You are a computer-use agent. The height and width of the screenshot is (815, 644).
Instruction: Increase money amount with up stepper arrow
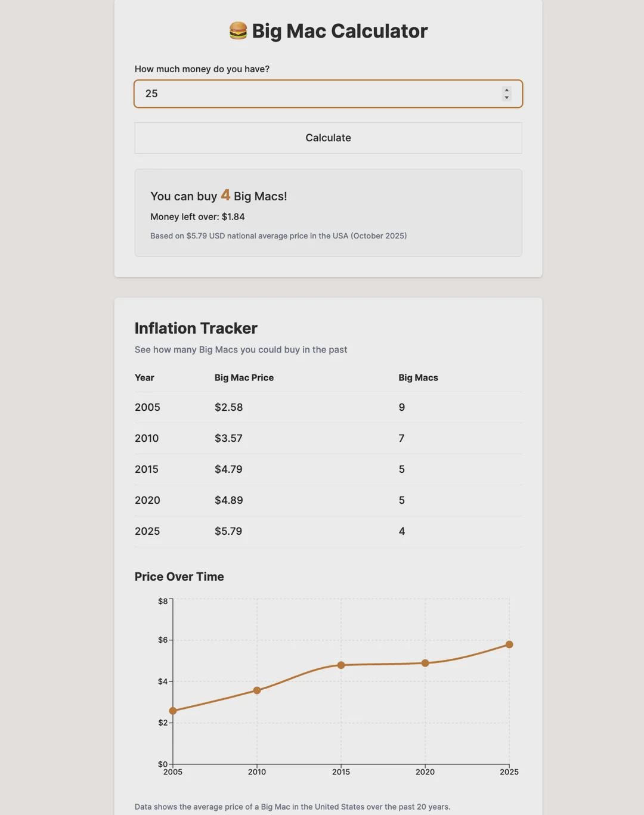(507, 90)
